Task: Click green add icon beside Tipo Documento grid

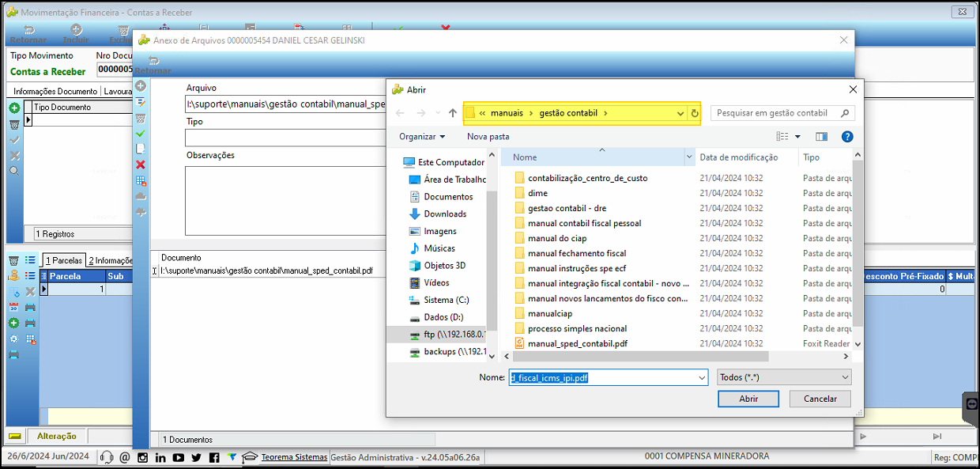Action: (x=14, y=108)
